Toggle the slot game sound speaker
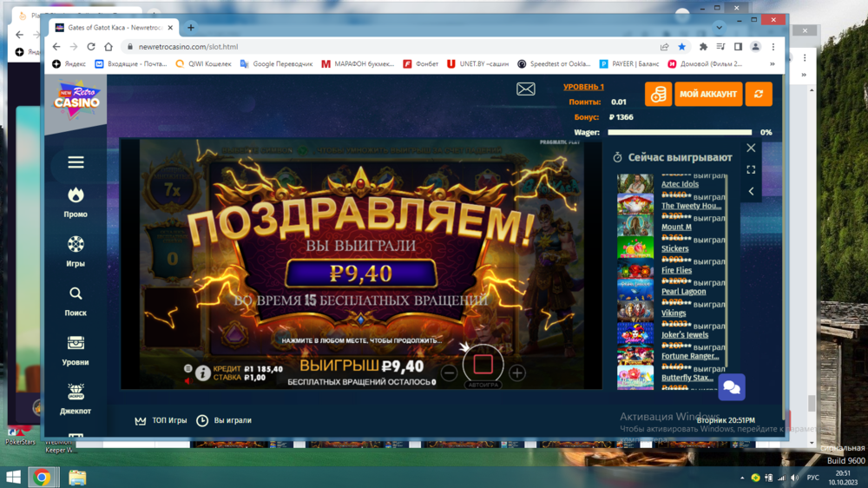Screen dimensions: 868x488 click(x=187, y=380)
